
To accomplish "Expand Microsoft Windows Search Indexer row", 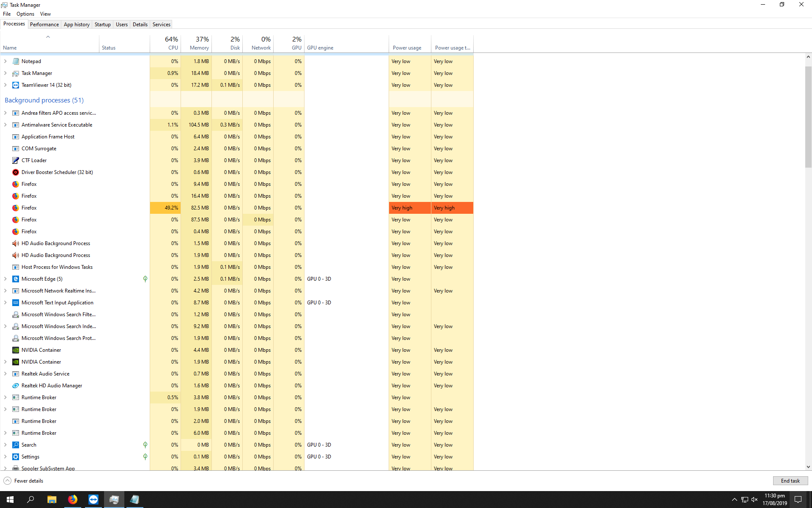I will [5, 326].
